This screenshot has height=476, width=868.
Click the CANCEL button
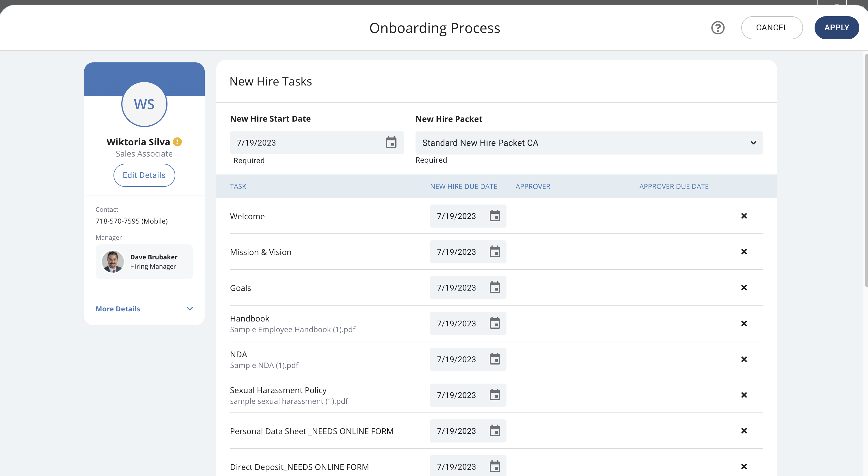772,28
